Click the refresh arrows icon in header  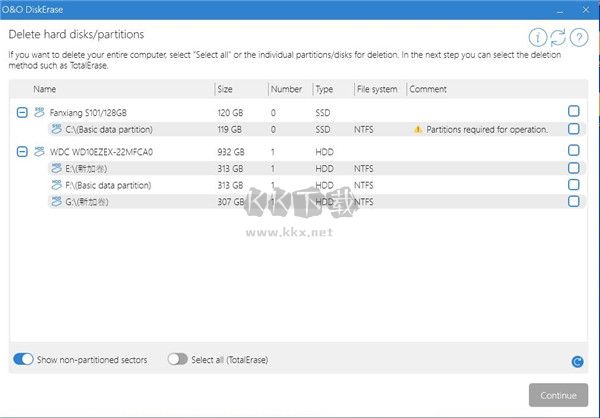[559, 37]
